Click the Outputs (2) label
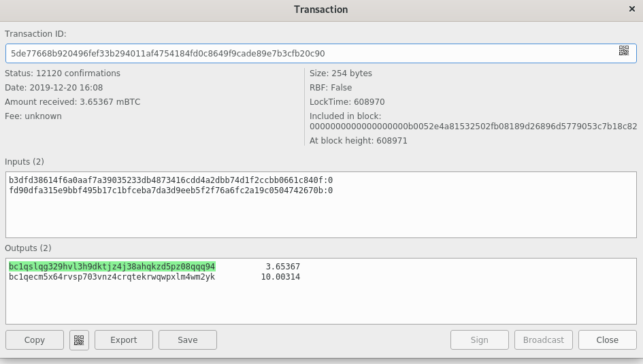The image size is (643, 364). coord(28,248)
